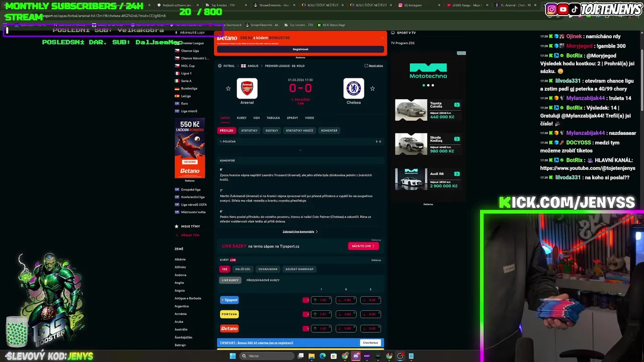
Task: Select the 1X2 odds type
Action: (x=224, y=269)
